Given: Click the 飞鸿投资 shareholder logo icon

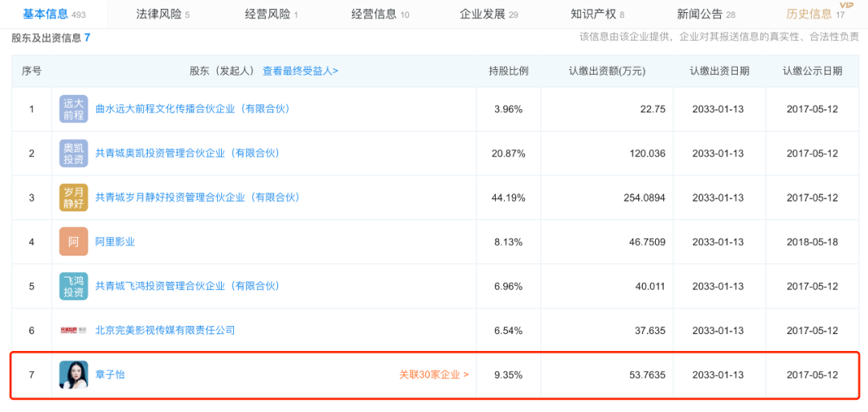Looking at the screenshot, I should (74, 286).
